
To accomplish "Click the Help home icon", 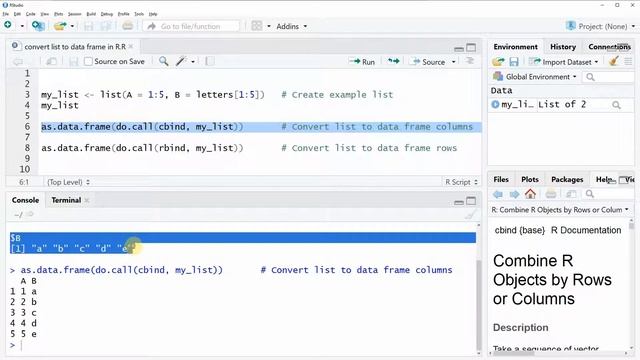I will tap(530, 194).
